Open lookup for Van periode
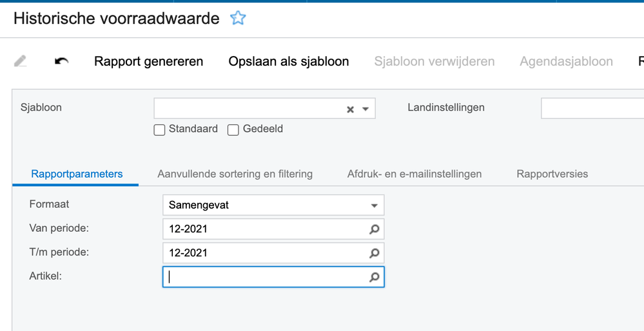Image resolution: width=644 pixels, height=331 pixels. point(374,229)
